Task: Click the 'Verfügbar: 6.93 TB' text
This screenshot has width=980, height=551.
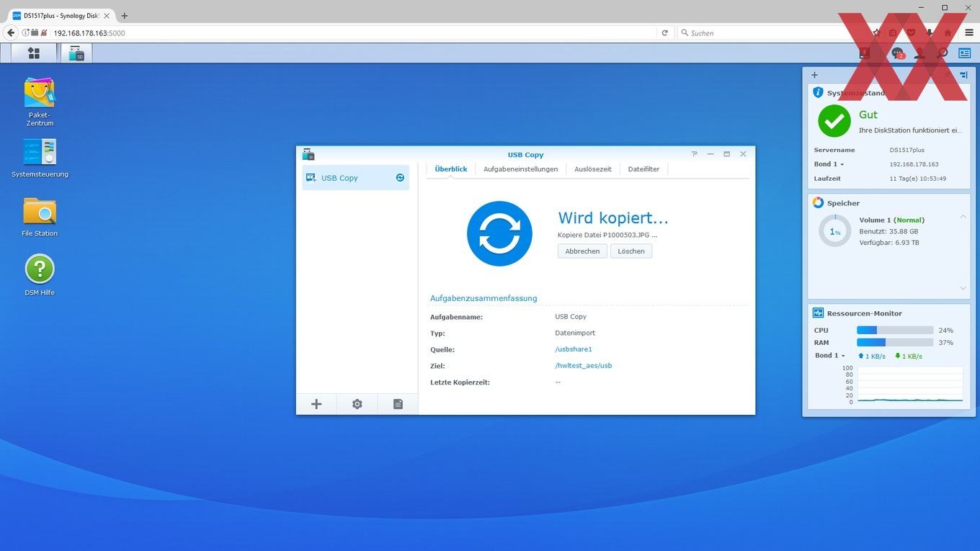Action: (889, 243)
